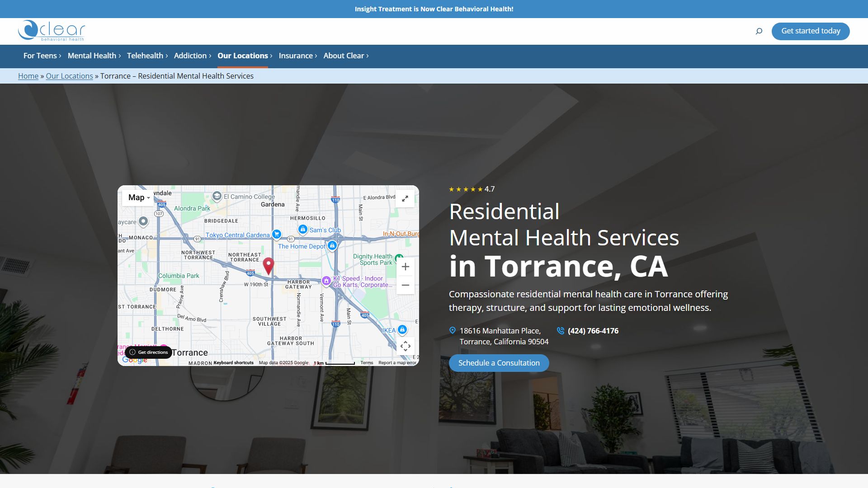Expand Addiction menu
The width and height of the screenshot is (868, 488).
point(193,56)
